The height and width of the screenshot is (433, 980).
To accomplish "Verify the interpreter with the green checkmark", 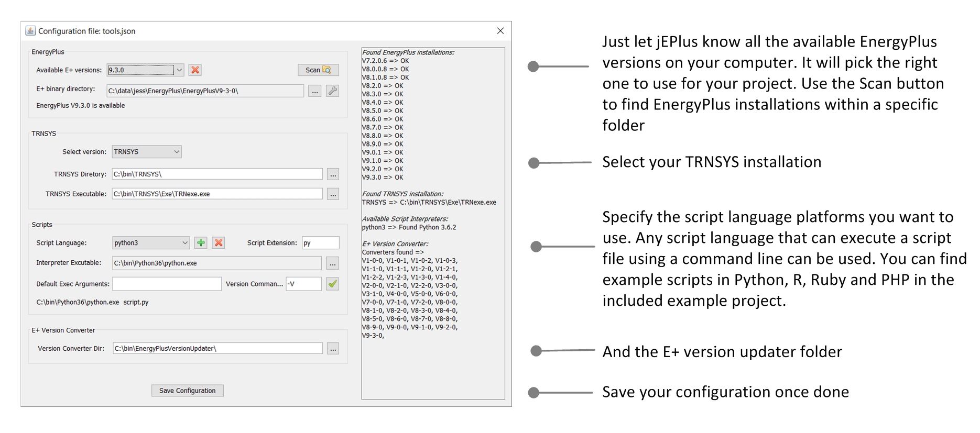I will pos(332,284).
